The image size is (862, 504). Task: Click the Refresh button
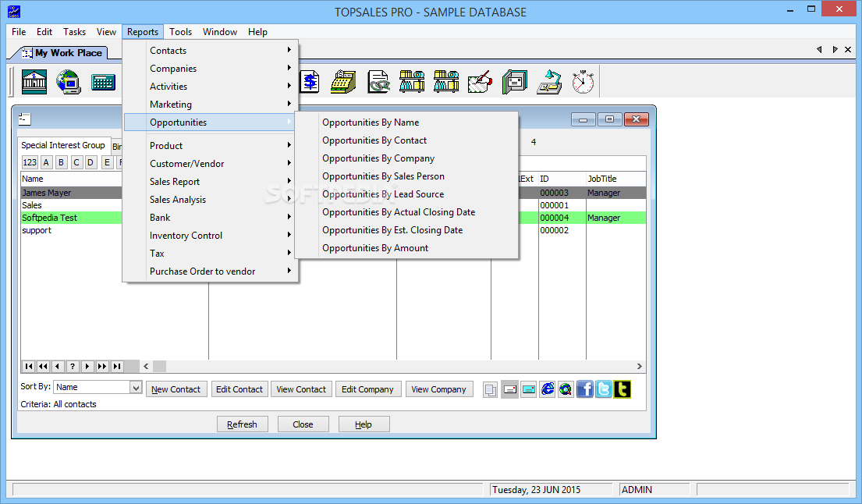pyautogui.click(x=243, y=424)
